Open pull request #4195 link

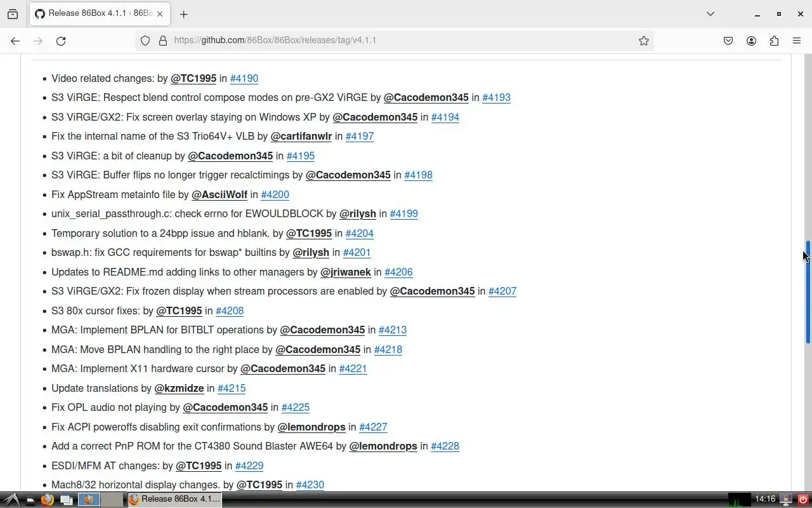click(301, 156)
